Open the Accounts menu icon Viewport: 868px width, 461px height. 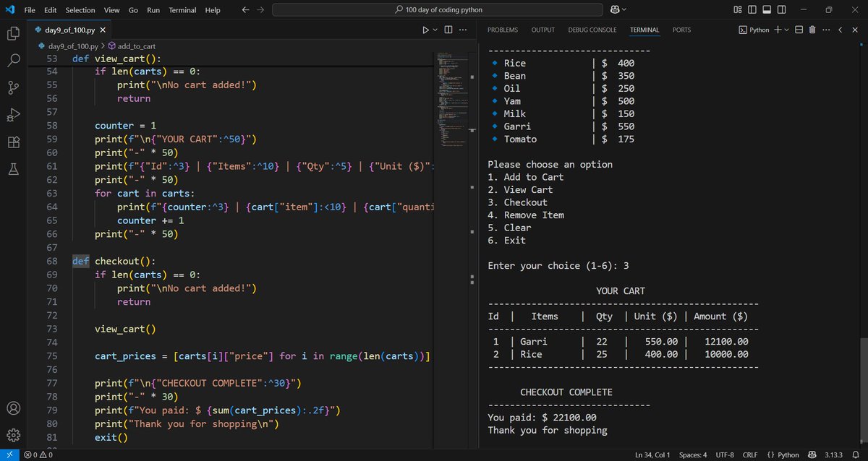(x=13, y=408)
